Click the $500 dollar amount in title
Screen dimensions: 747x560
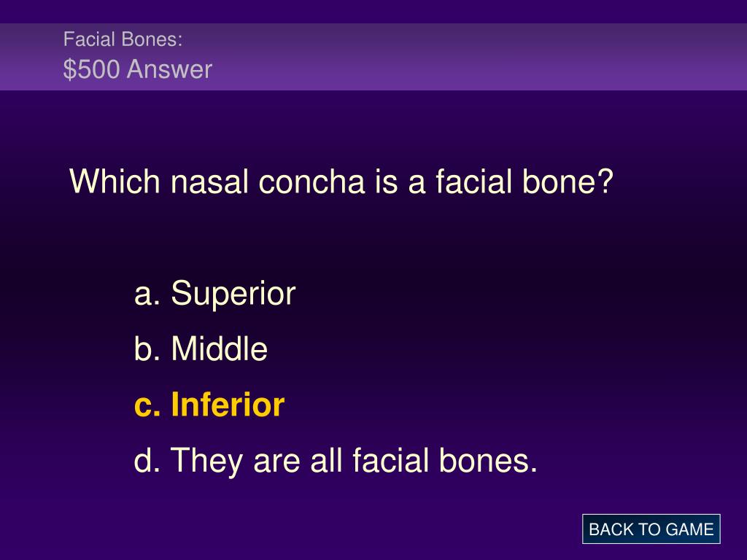[91, 69]
